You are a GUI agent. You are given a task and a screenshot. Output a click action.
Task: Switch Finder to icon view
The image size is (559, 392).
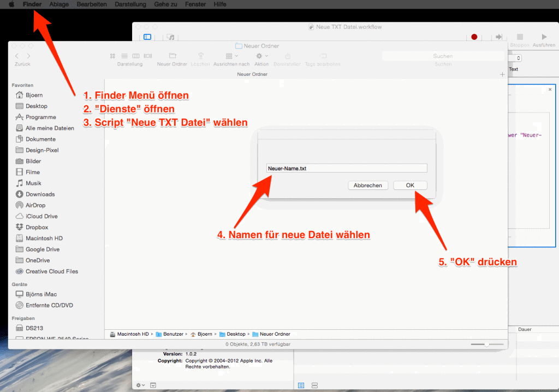pos(112,56)
